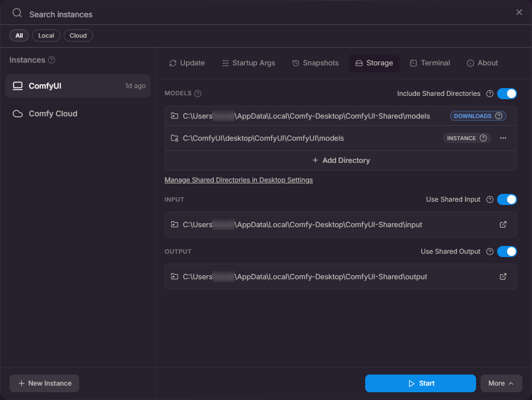Click the INSTANCE badge label

point(461,139)
